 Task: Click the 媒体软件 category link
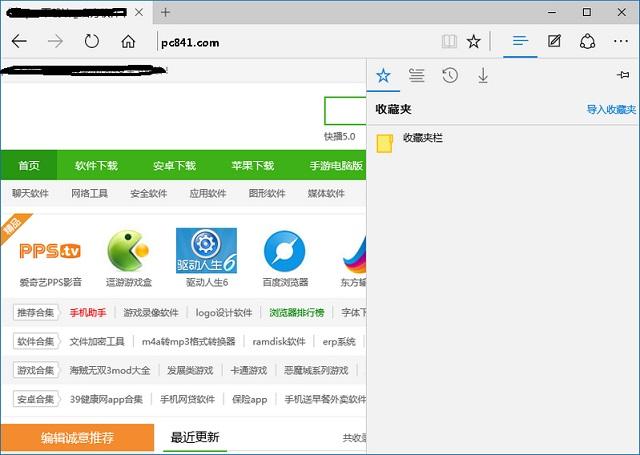326,193
